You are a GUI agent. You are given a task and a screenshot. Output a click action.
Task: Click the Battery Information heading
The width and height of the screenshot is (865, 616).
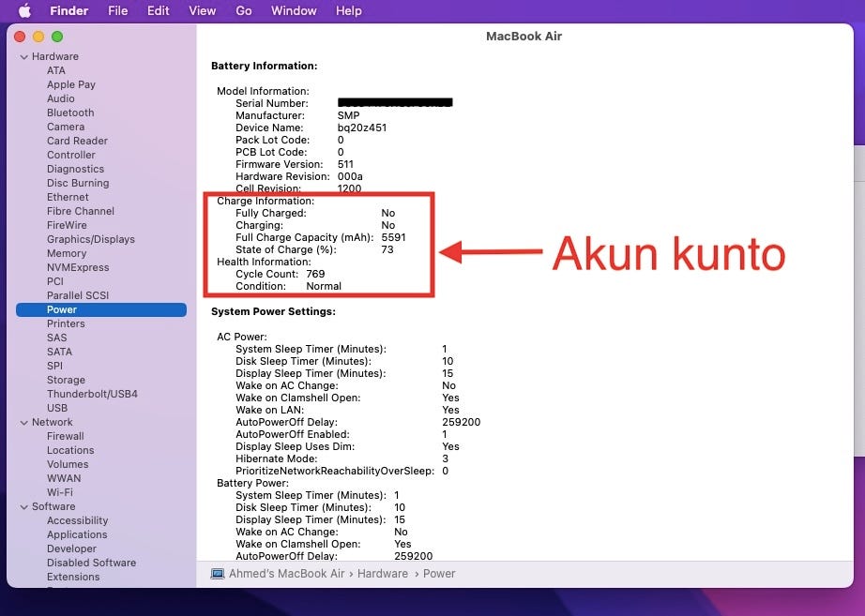[x=265, y=67]
